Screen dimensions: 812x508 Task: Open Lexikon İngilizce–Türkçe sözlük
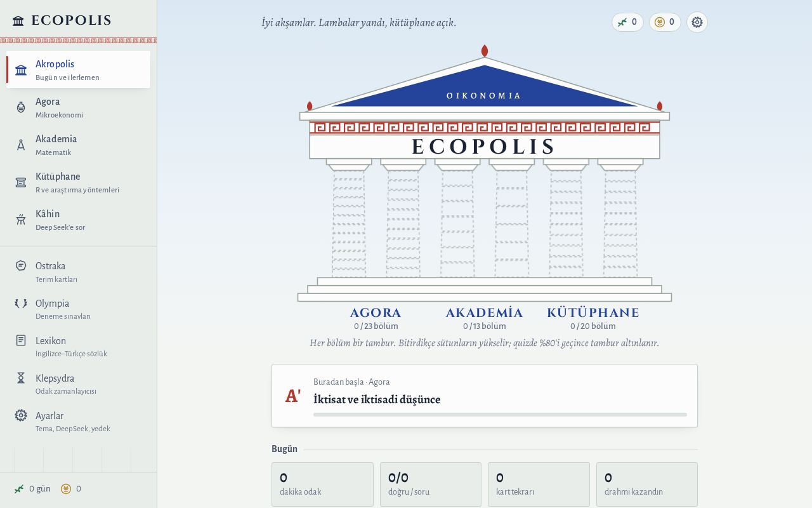pyautogui.click(x=79, y=347)
